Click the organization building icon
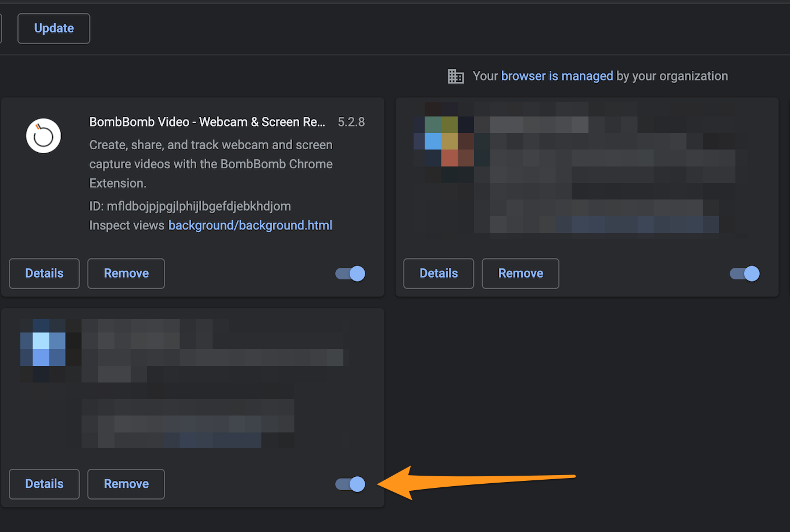 coord(455,76)
